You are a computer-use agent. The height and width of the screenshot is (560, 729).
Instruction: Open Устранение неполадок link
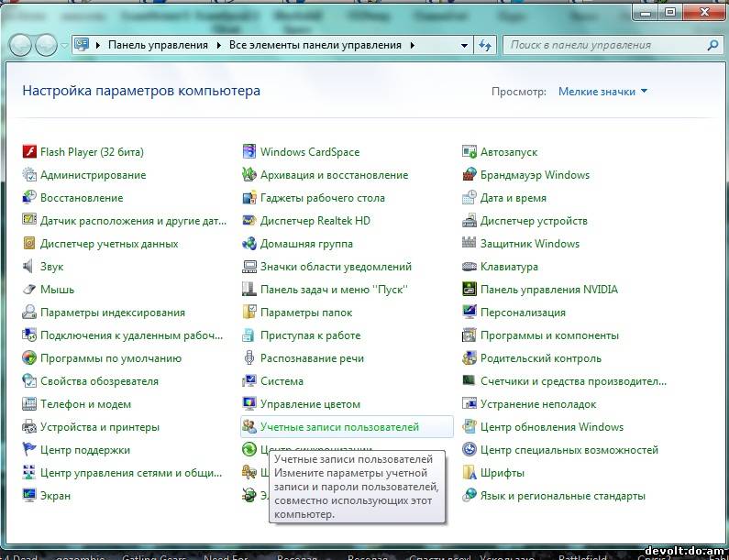[538, 404]
